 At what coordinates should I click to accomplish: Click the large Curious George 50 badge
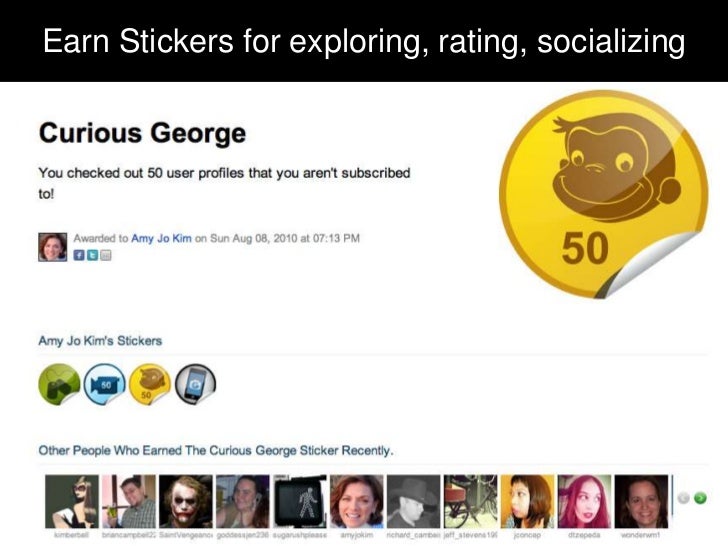604,194
